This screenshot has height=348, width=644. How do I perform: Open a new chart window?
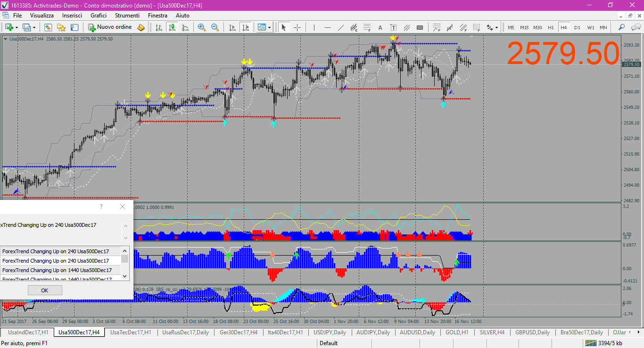click(x=9, y=27)
